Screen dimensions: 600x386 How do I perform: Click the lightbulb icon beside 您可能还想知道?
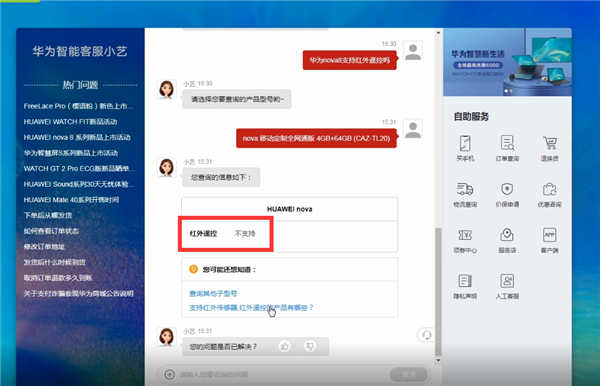tap(194, 269)
